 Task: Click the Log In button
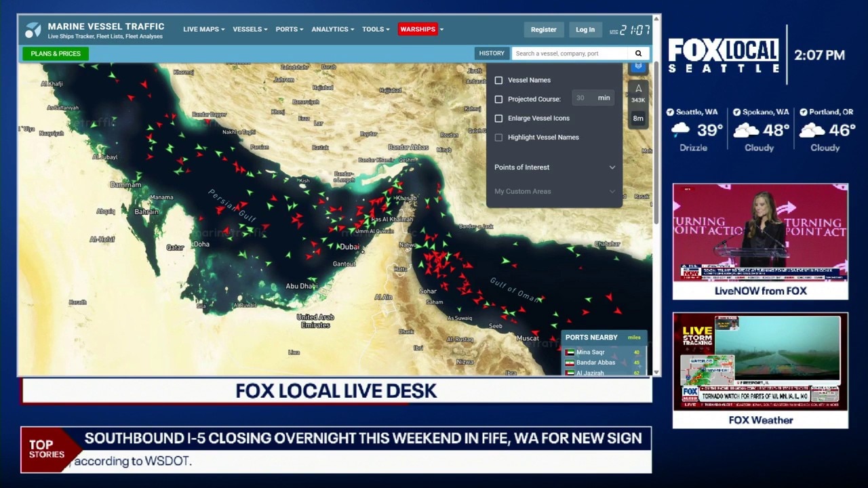[585, 29]
